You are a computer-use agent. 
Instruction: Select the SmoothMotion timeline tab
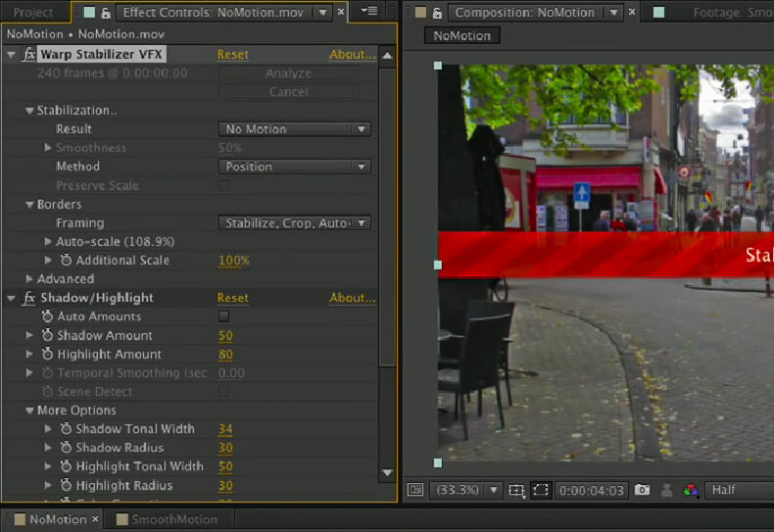pos(167,519)
